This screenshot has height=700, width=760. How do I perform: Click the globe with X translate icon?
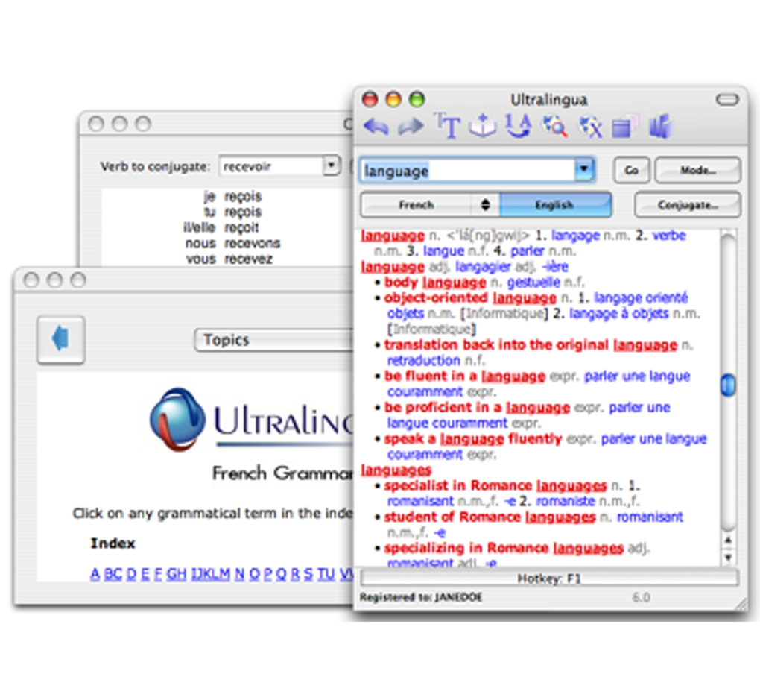click(590, 126)
